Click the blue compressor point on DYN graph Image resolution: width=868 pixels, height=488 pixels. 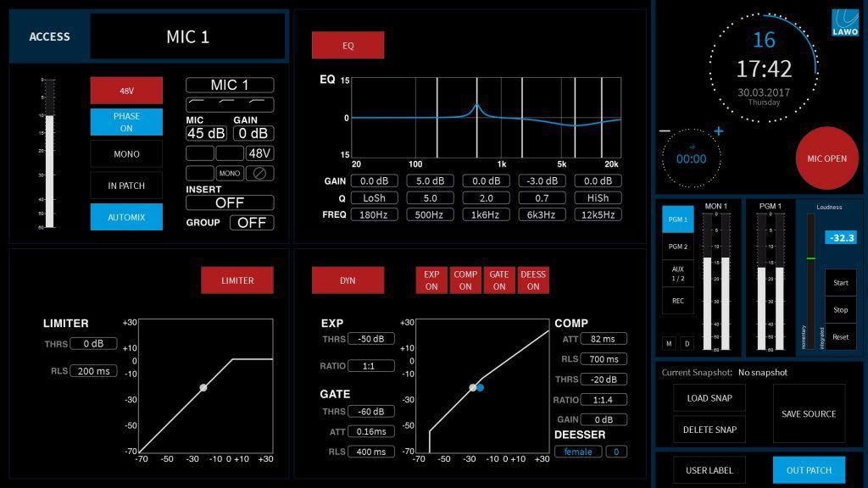(x=480, y=387)
